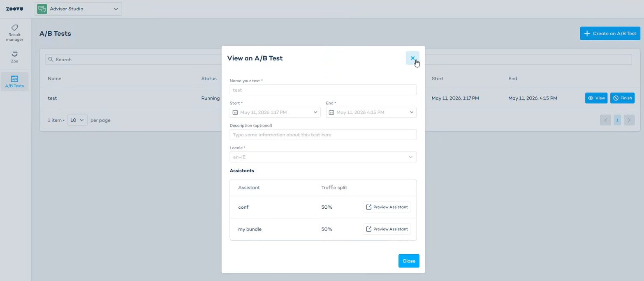The height and width of the screenshot is (281, 644).
Task: Click the Traffic split column header
Action: click(334, 188)
